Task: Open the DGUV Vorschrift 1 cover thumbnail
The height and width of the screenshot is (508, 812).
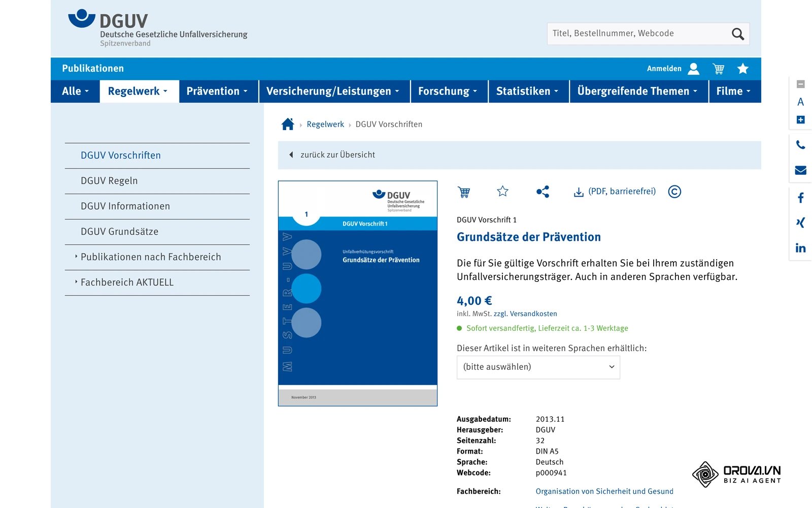Action: [358, 294]
